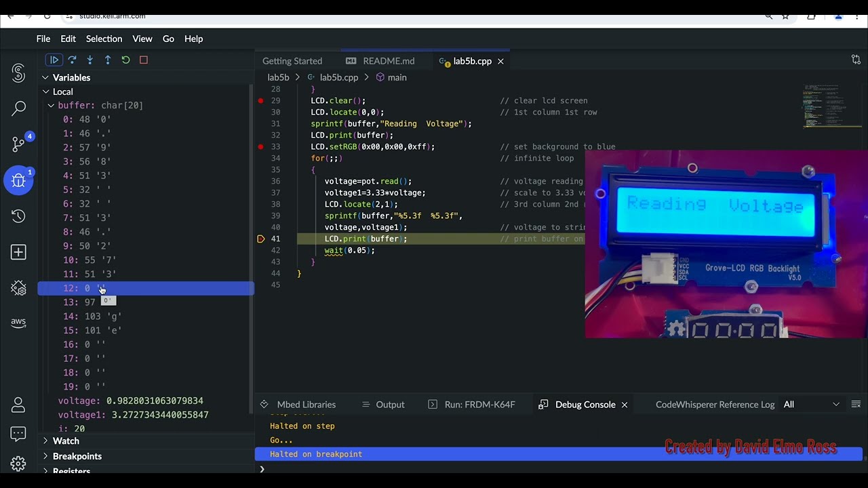Click the icon right of the log filter
Viewport: 868px width, 488px height.
coord(856,405)
